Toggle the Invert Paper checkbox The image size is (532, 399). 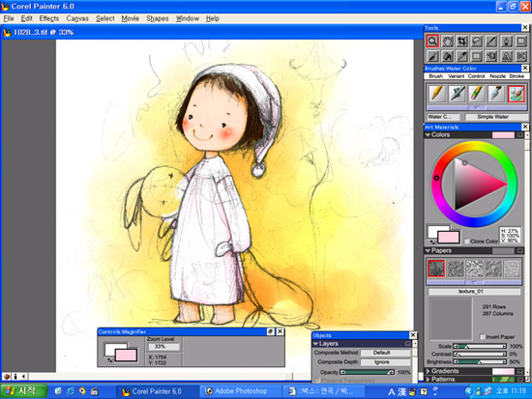pos(483,336)
